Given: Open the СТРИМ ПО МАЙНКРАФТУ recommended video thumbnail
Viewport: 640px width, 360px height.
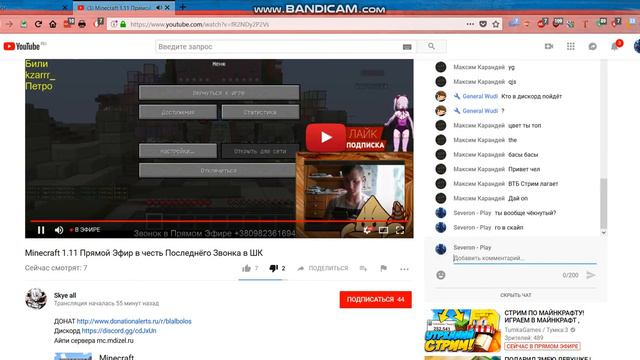Looking at the screenshot, I should pyautogui.click(x=462, y=331).
